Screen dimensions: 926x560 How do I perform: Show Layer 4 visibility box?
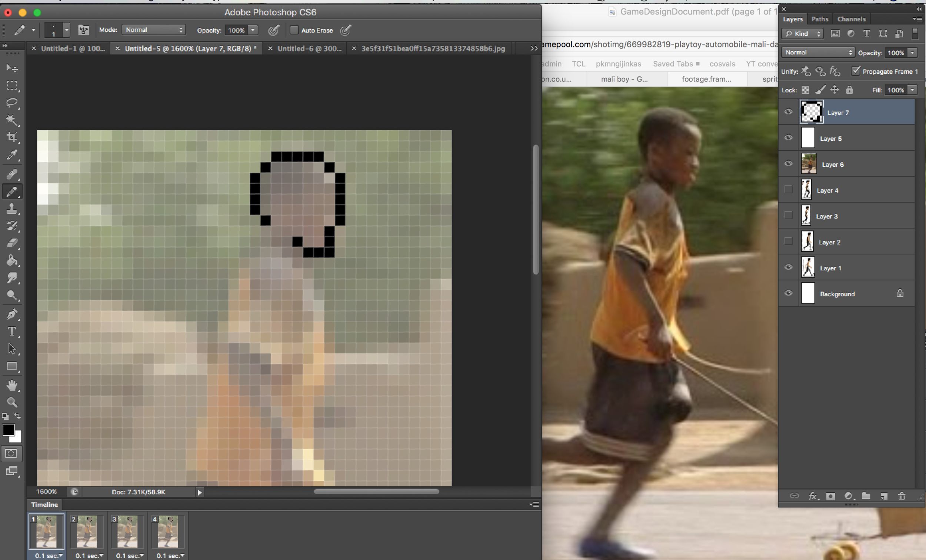coord(789,189)
